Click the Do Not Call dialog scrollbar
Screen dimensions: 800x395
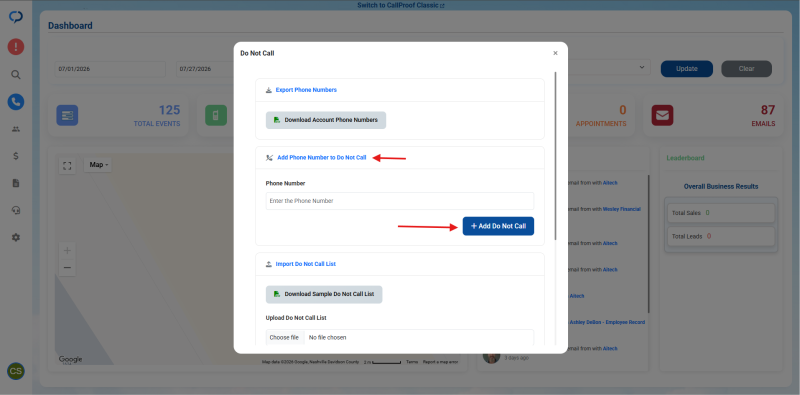pos(556,156)
